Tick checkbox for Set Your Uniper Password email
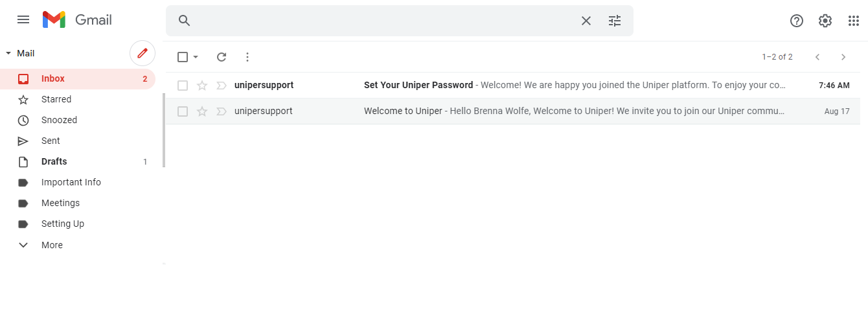Viewport: 868px width, 326px height. [x=183, y=86]
